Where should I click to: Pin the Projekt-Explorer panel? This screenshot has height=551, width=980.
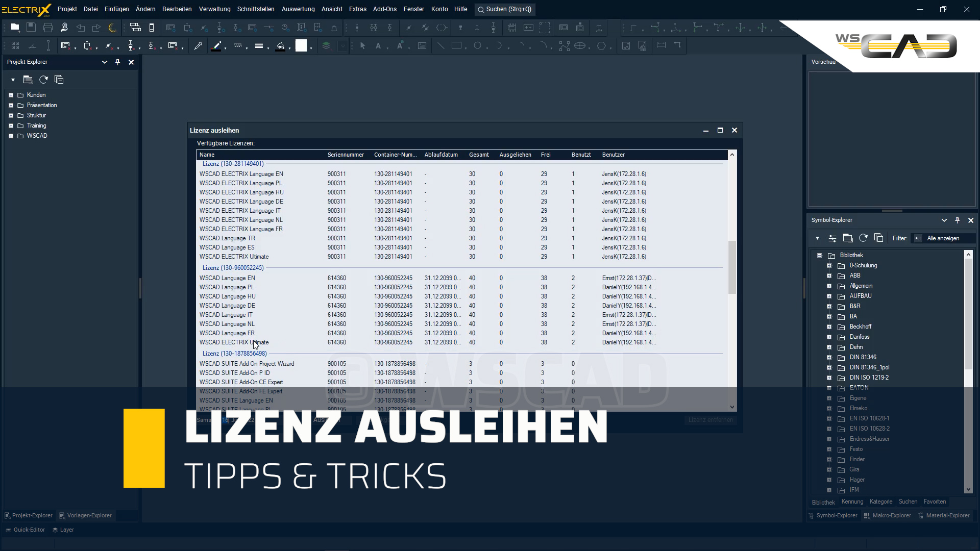pos(118,62)
